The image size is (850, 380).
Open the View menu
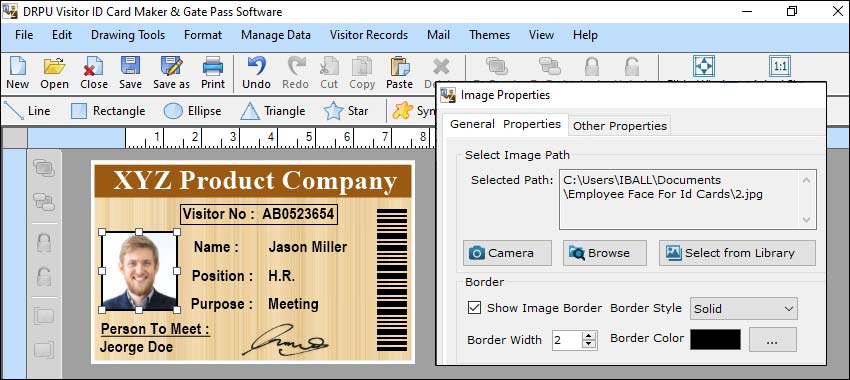click(541, 35)
